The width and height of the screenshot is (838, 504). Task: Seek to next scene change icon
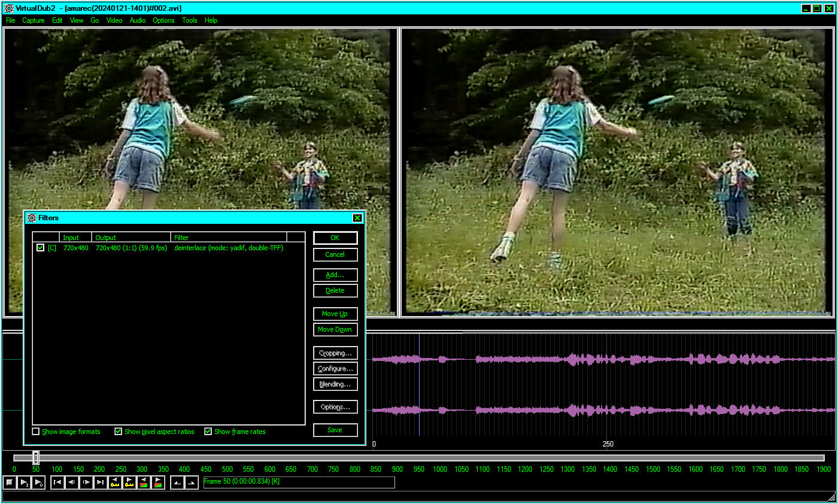pyautogui.click(x=158, y=482)
